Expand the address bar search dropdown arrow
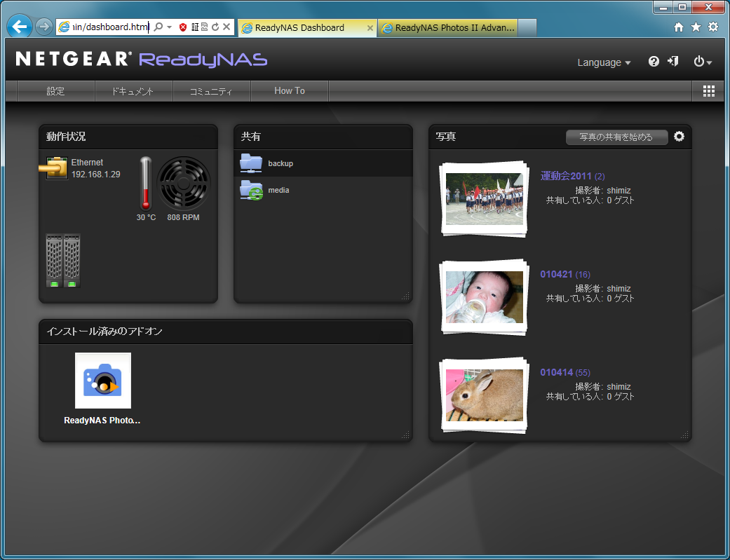 coord(169,27)
